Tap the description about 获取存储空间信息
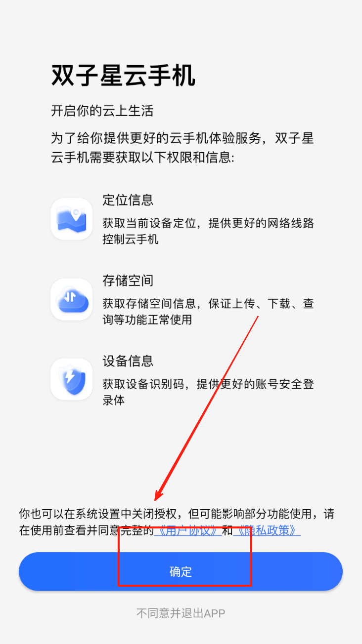Screen dimensions: 362x644 click(x=208, y=312)
